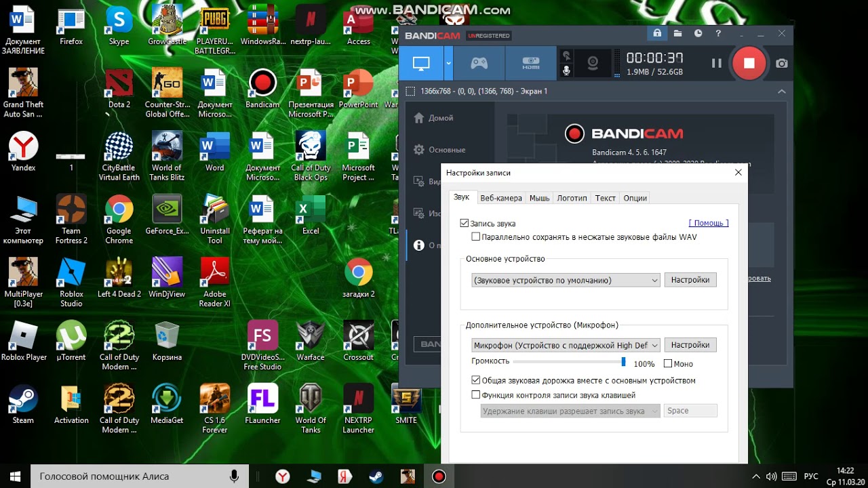Switch to the Веб-камера tab

[501, 198]
